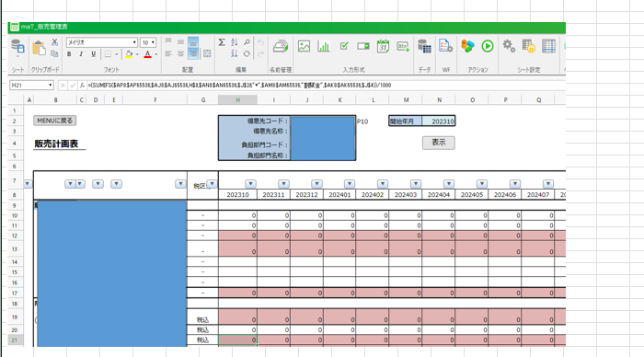Viewport: 644px width, 357px height.
Task: Open find with magnifier icon
Action: click(x=247, y=42)
